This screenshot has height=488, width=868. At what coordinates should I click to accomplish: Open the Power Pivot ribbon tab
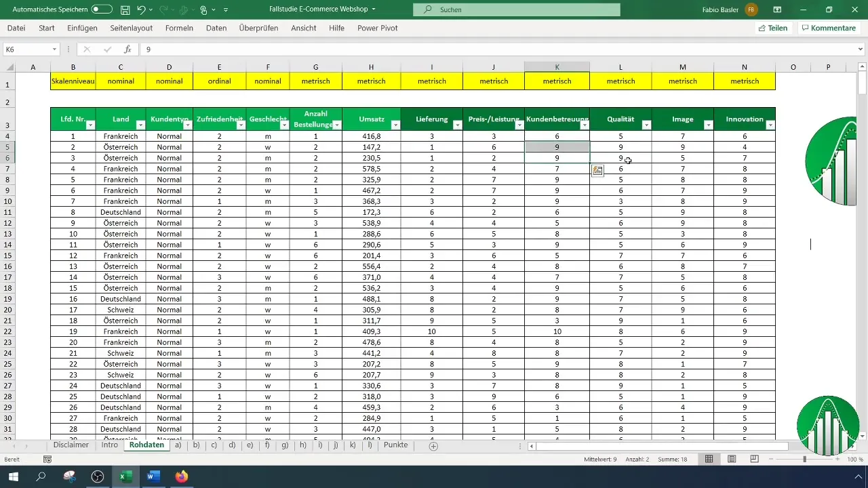point(378,28)
